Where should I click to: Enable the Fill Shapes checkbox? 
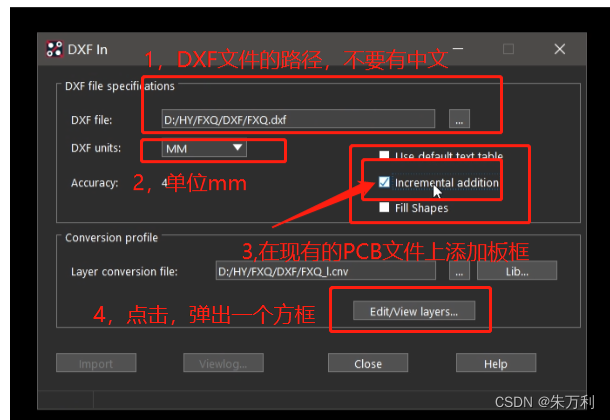tap(384, 207)
